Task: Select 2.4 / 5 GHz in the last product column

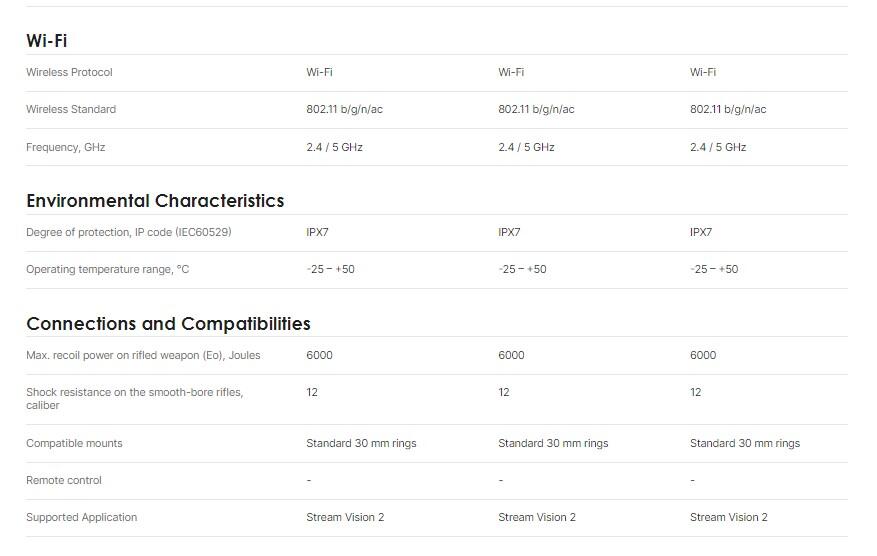Action: 718,147
